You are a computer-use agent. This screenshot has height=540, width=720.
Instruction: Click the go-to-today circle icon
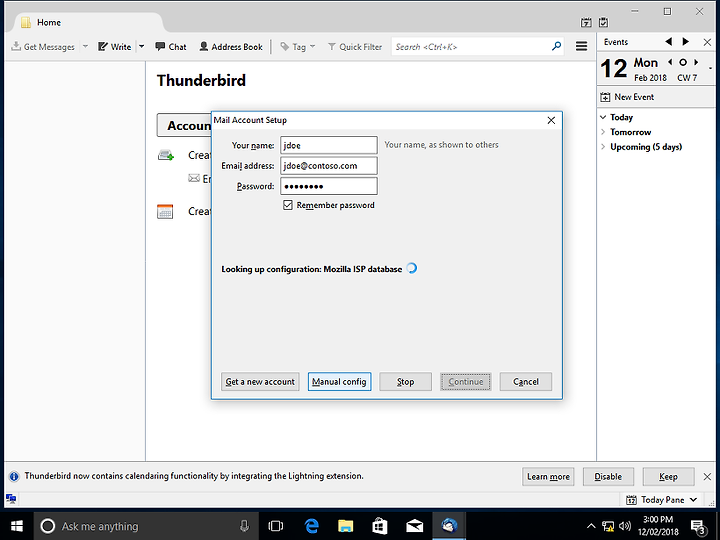[683, 62]
